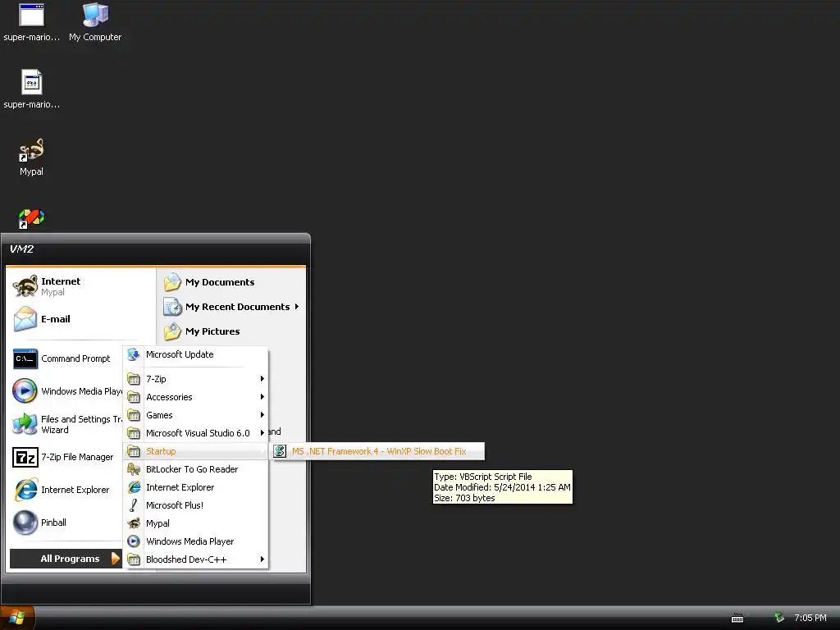Click the 7:05 PM taskbar clock

[810, 618]
